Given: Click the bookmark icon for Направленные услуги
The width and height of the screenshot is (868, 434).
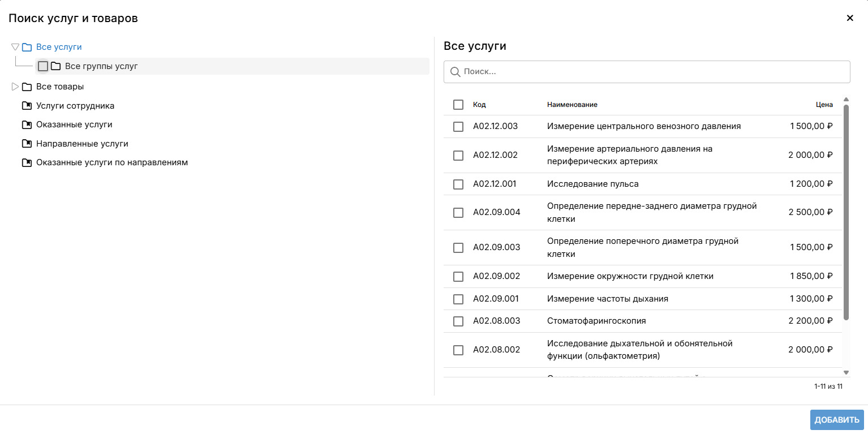Looking at the screenshot, I should tap(27, 144).
